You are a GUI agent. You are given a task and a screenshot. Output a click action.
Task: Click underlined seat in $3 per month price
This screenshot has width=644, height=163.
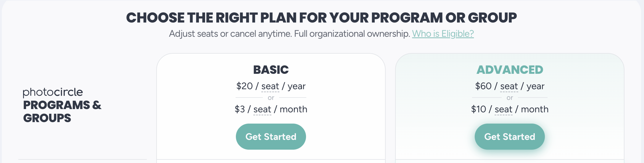point(262,109)
